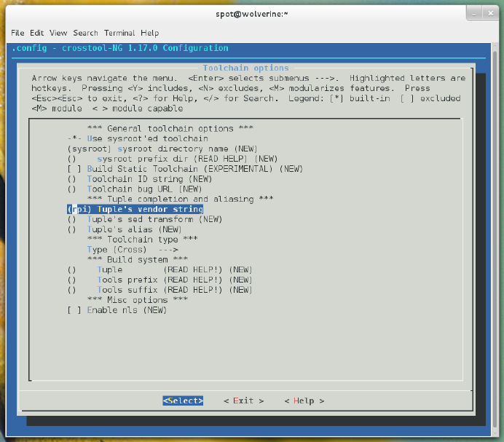Click the spot@wolverine window title

pyautogui.click(x=252, y=14)
